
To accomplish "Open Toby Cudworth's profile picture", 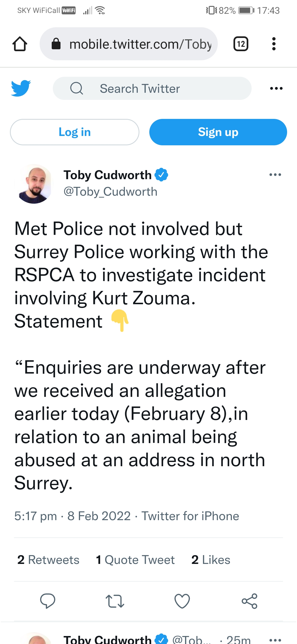I will (34, 184).
